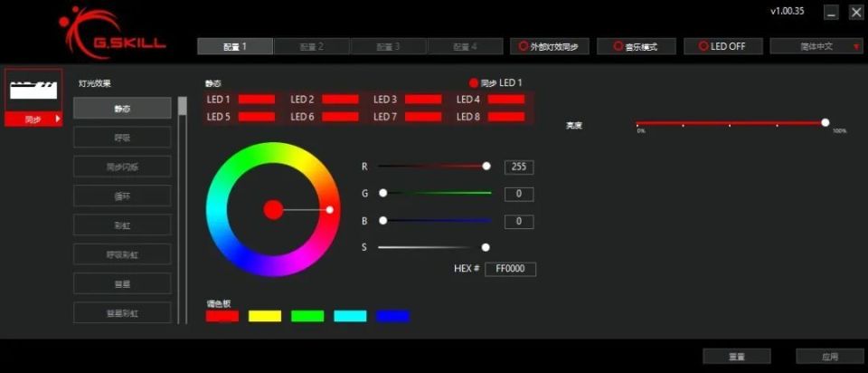Click the effect list scrollbar thumb

click(x=183, y=106)
